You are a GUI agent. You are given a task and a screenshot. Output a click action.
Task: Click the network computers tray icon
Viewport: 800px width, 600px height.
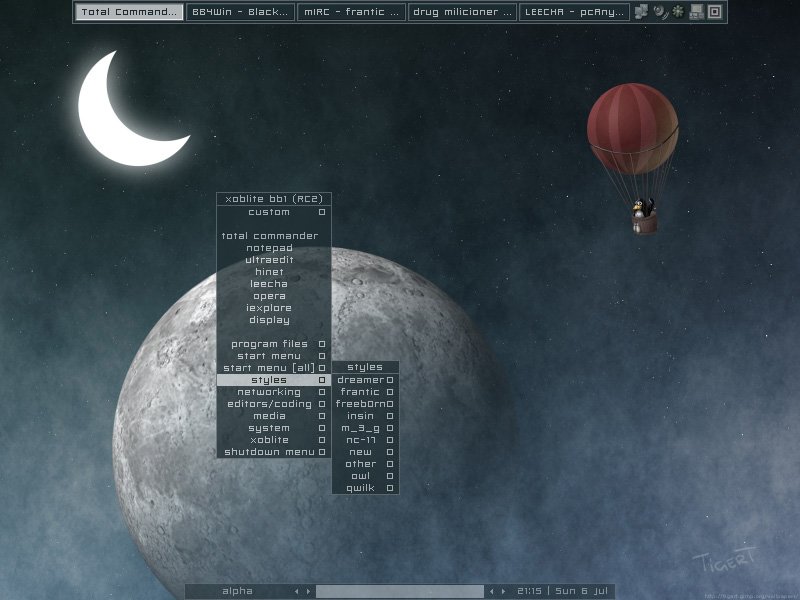pos(641,11)
